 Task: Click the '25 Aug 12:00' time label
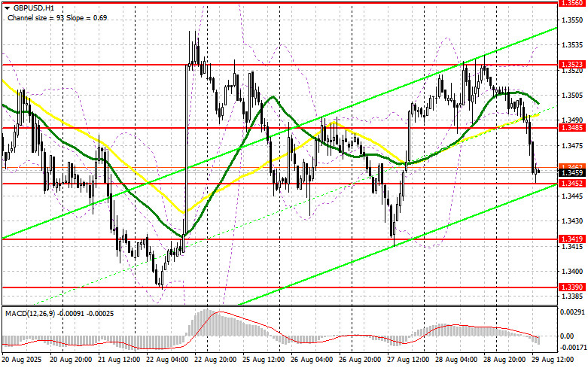264,360
